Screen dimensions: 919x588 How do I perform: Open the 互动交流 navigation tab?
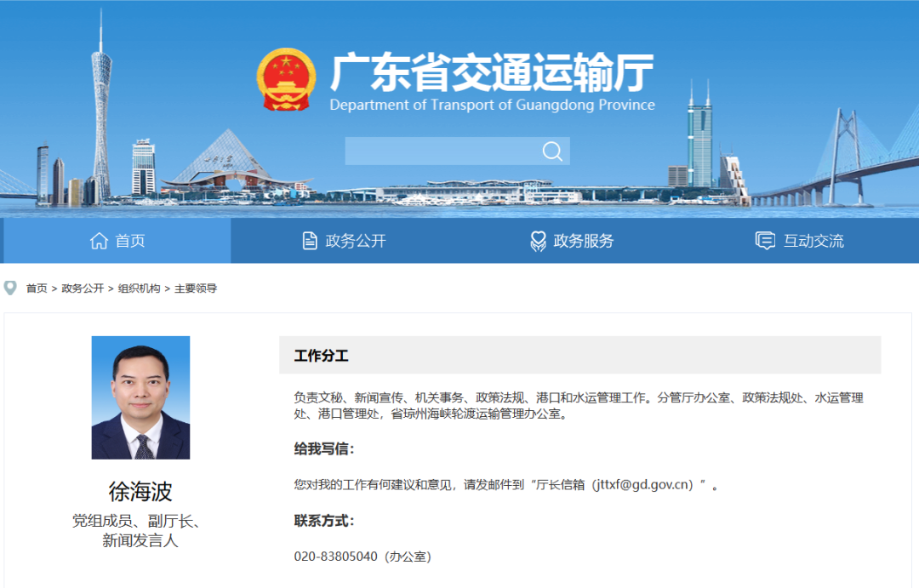tap(799, 240)
